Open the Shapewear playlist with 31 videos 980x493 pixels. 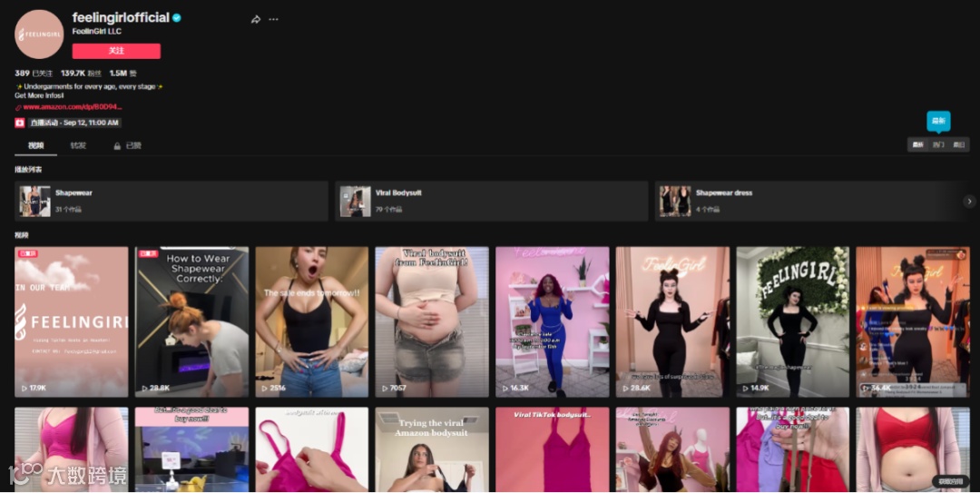171,202
